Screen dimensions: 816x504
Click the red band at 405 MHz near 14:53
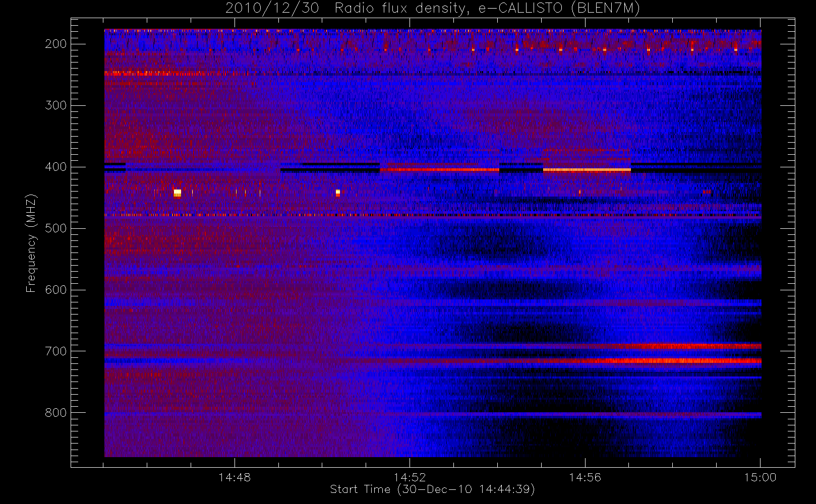pos(439,170)
